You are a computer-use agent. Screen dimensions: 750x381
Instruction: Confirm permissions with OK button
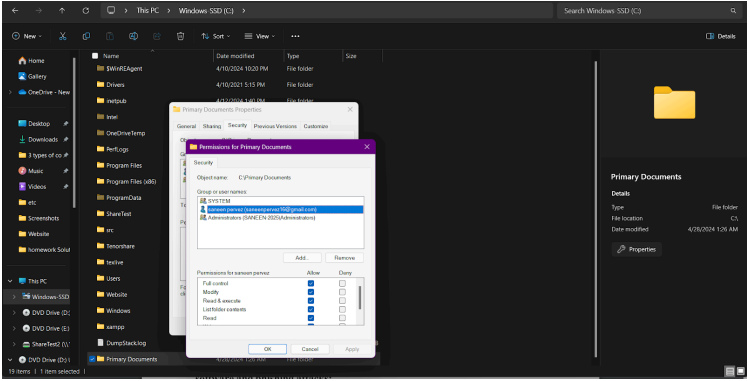[267, 349]
